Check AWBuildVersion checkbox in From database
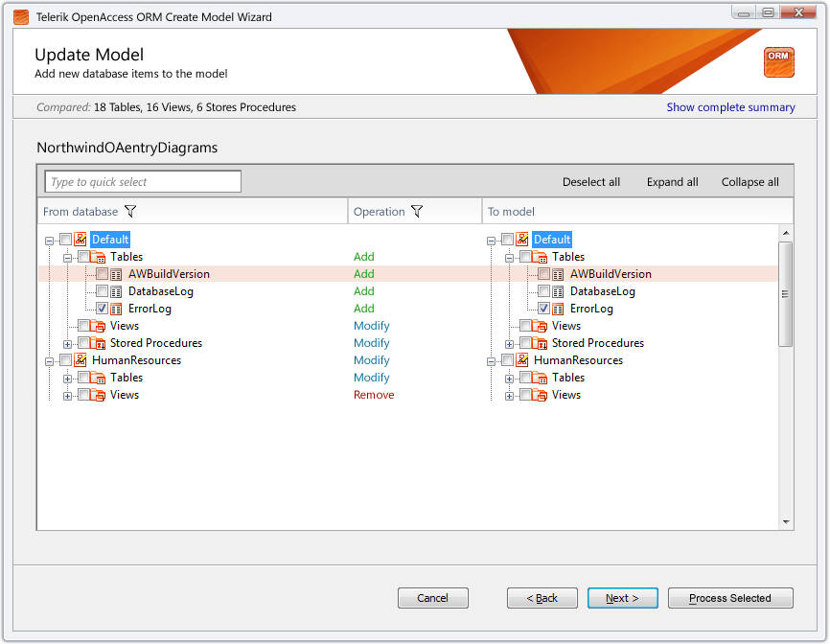Viewport: 830px width, 644px height. point(103,273)
